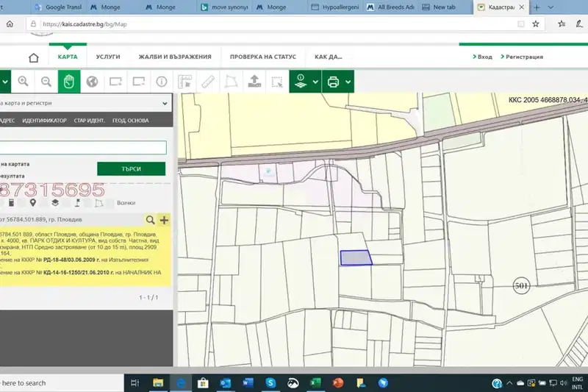
Task: Click the map layers button
Action: click(x=301, y=82)
